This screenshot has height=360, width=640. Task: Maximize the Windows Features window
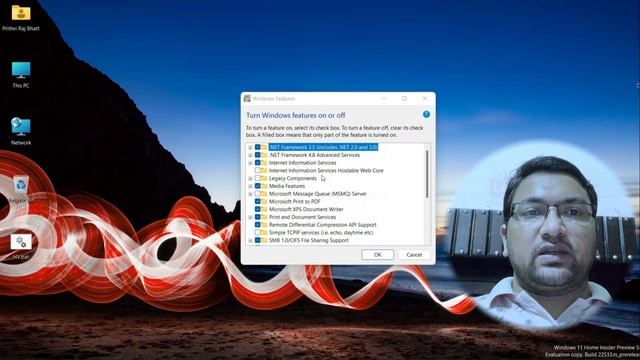point(404,98)
